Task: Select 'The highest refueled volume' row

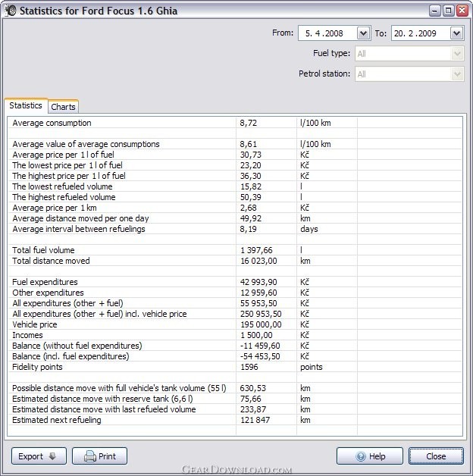Action: 234,197
